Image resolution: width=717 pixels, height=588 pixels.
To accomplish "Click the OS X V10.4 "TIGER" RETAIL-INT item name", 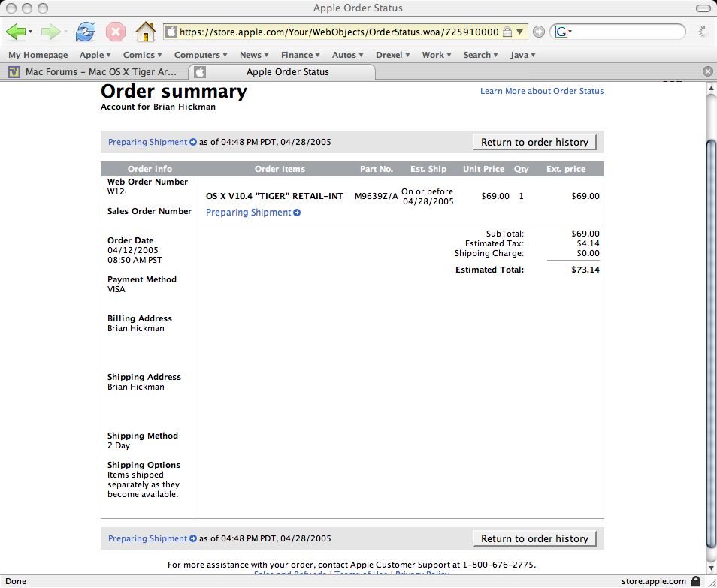I will pos(274,196).
